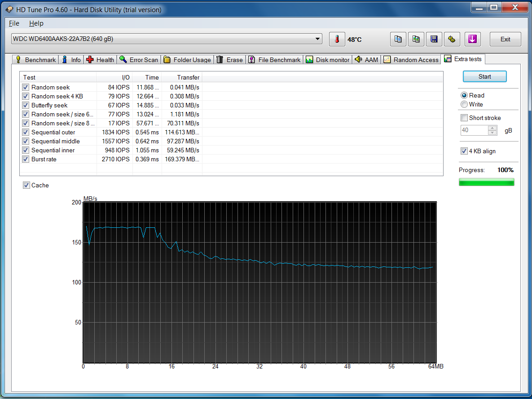
Task: Select the Write radio button
Action: coord(464,104)
